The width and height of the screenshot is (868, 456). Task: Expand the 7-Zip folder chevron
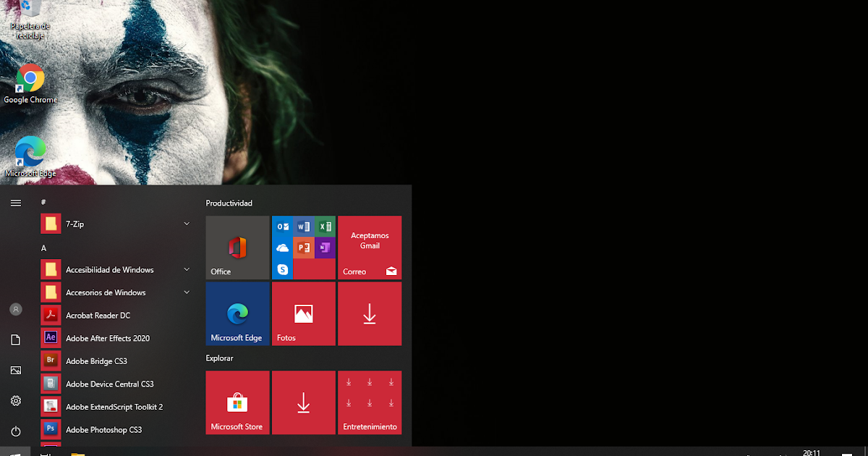pyautogui.click(x=187, y=224)
